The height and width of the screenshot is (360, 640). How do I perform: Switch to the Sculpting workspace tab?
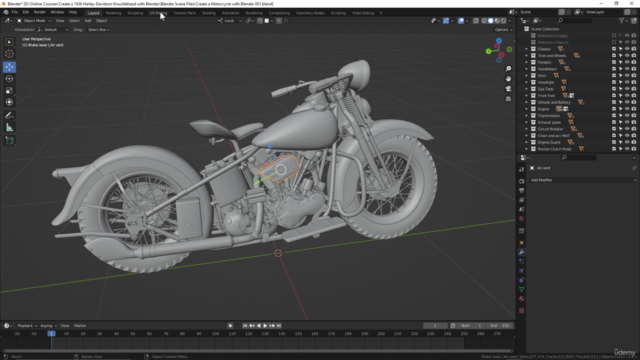(135, 13)
